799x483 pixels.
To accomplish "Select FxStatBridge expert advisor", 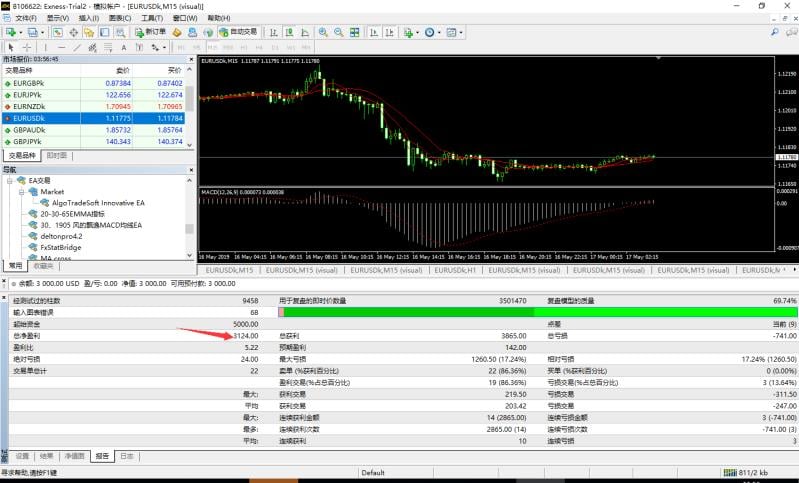I will pos(61,247).
